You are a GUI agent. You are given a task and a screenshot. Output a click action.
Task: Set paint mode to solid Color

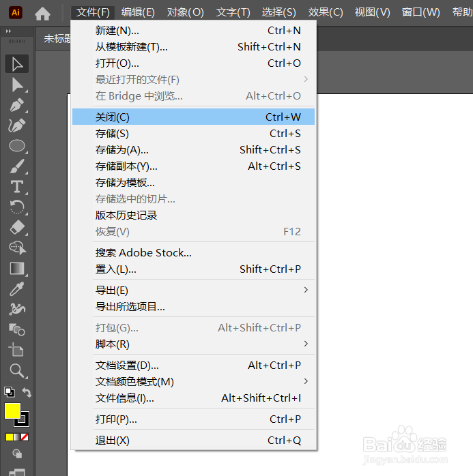[10, 437]
